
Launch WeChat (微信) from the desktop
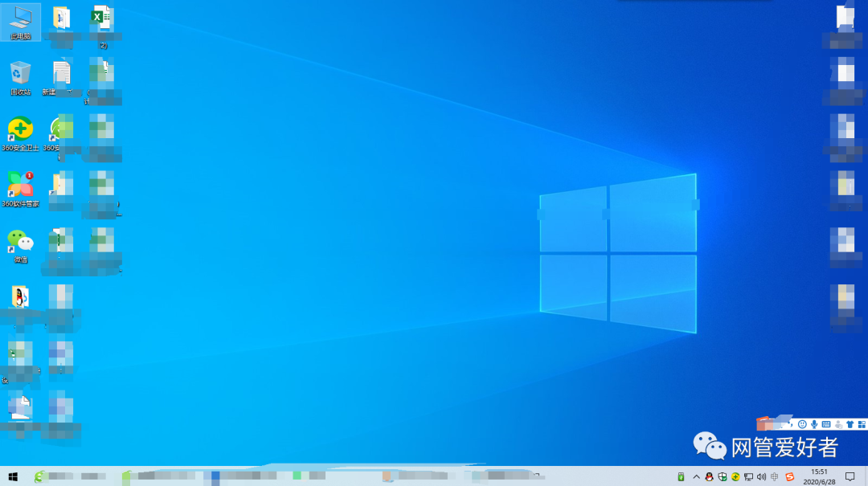coord(20,240)
